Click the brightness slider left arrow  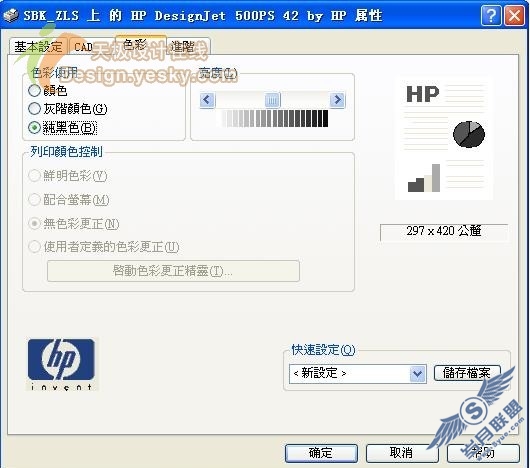(x=207, y=100)
